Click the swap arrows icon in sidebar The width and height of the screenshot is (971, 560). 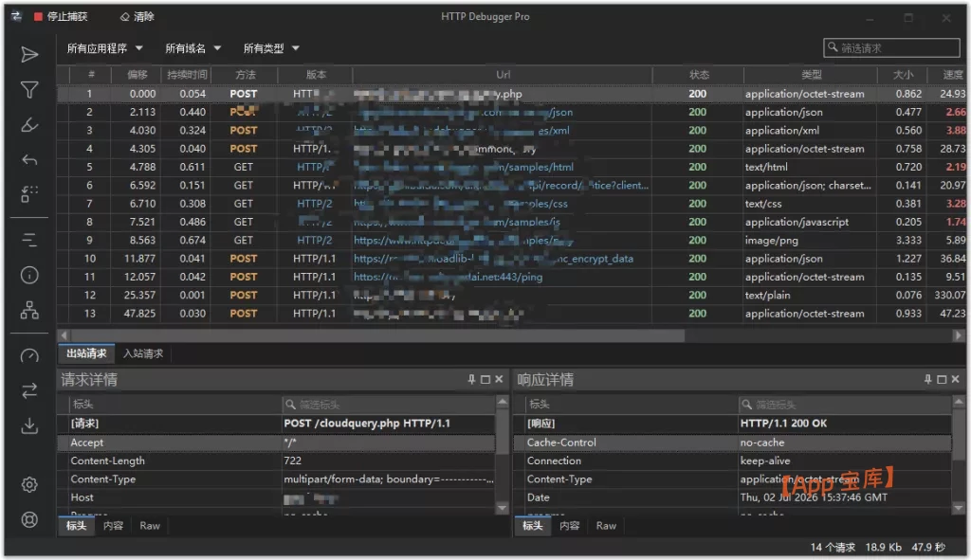tap(29, 390)
